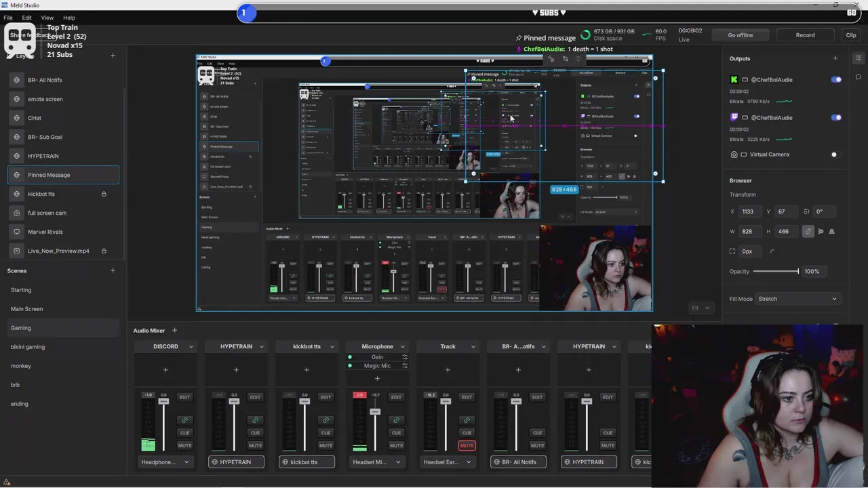Adjust the Opacity slider
The width and height of the screenshot is (868, 488).
(x=776, y=271)
